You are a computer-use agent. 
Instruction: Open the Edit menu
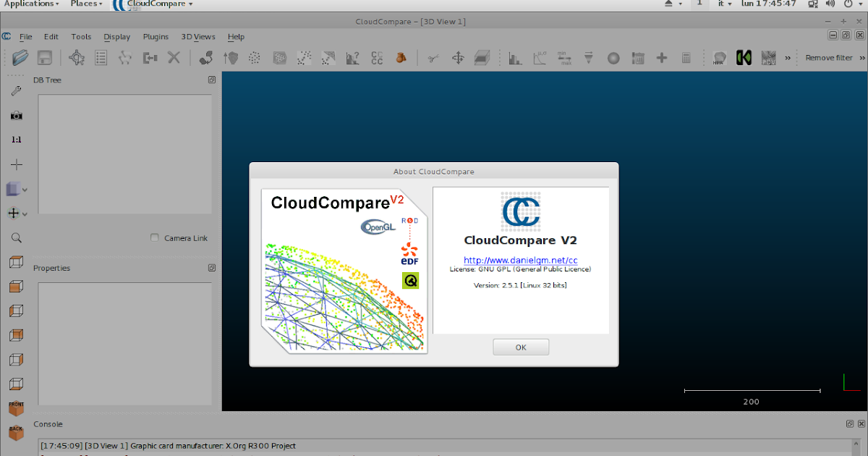pyautogui.click(x=51, y=37)
